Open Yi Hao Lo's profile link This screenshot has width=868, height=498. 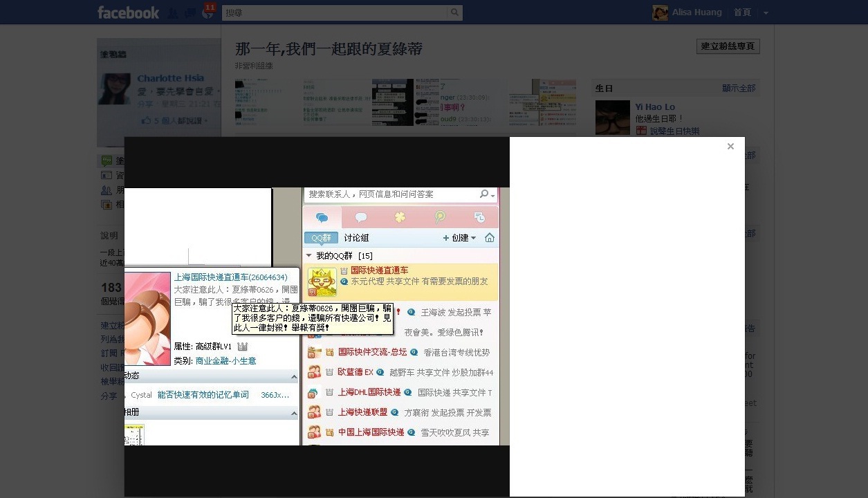655,107
